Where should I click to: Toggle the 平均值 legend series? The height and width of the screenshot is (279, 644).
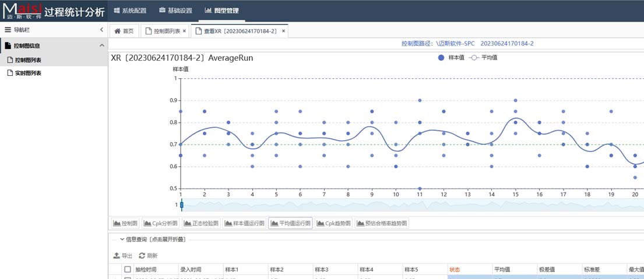click(x=483, y=58)
